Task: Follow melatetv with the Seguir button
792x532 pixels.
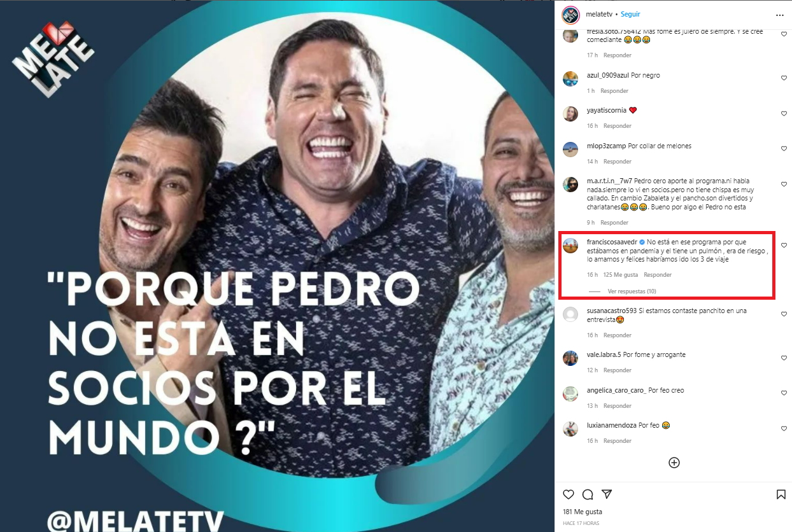Action: pos(630,14)
